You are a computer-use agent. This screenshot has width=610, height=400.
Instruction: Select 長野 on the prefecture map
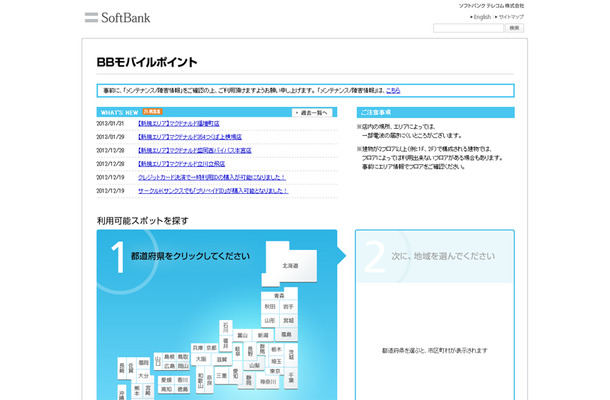pyautogui.click(x=250, y=351)
